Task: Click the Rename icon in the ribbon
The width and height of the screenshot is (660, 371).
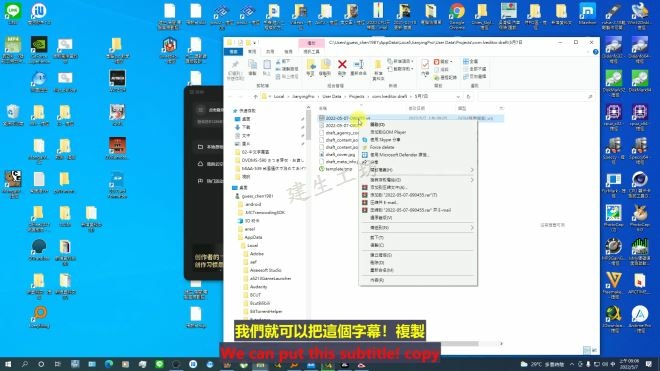Action: [x=358, y=64]
